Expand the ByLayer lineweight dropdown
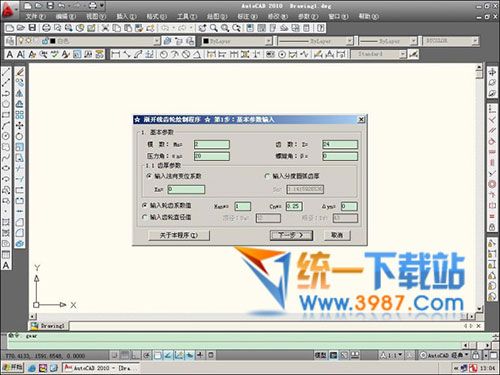The image size is (500, 375). (413, 41)
